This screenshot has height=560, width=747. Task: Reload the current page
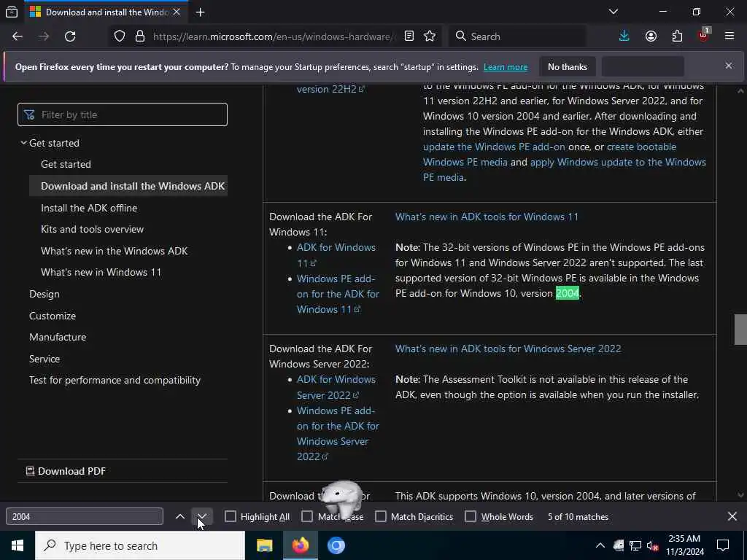pyautogui.click(x=70, y=36)
